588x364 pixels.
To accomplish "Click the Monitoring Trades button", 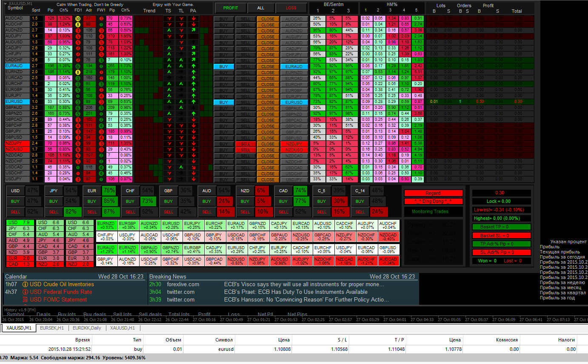I will 433,211.
